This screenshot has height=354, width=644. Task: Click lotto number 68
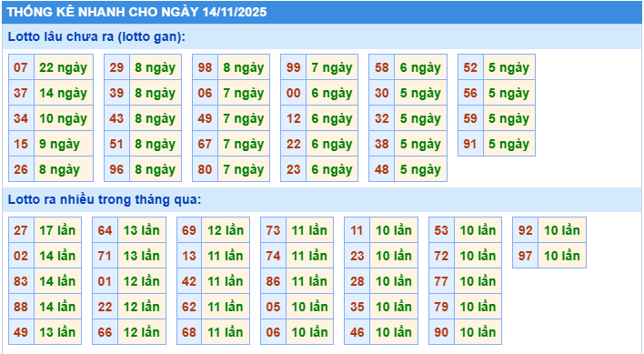tap(189, 332)
